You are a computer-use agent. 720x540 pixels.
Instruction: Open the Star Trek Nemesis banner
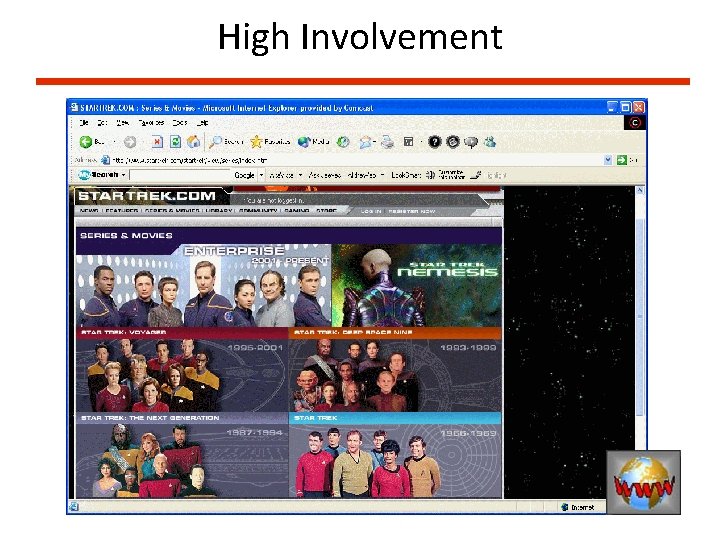[x=416, y=285]
